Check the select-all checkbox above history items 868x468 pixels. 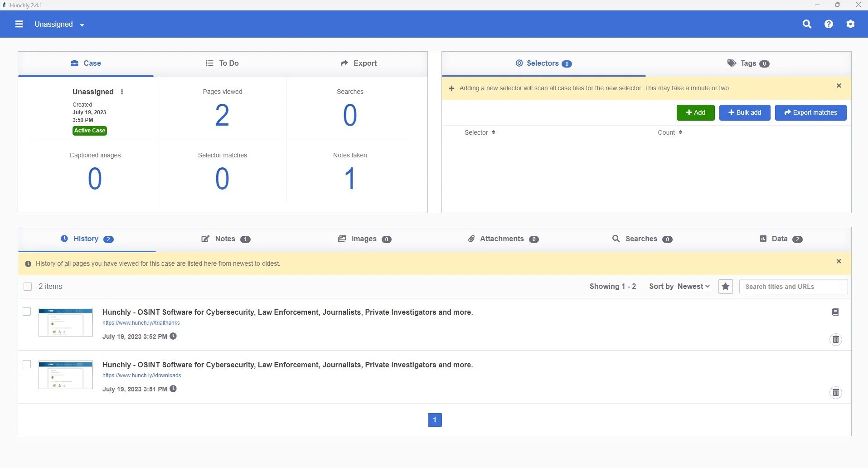pyautogui.click(x=27, y=286)
